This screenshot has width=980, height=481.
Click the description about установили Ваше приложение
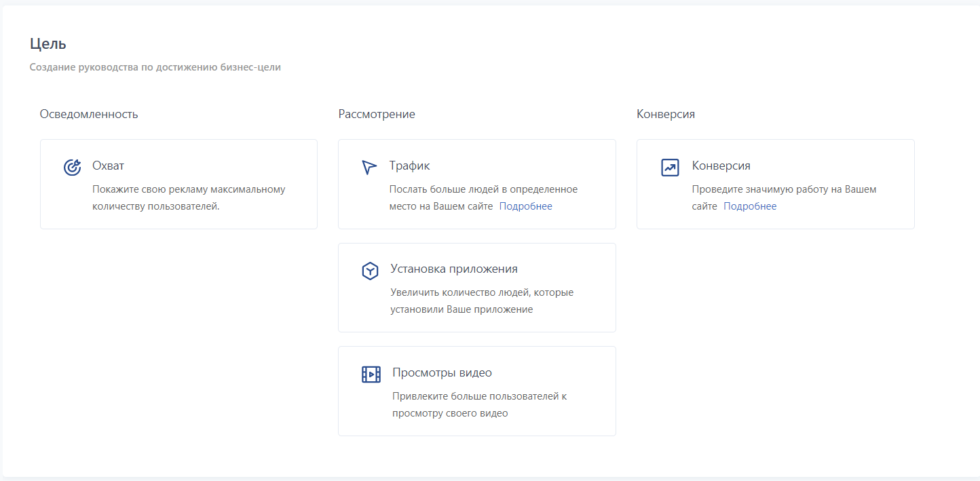point(481,301)
